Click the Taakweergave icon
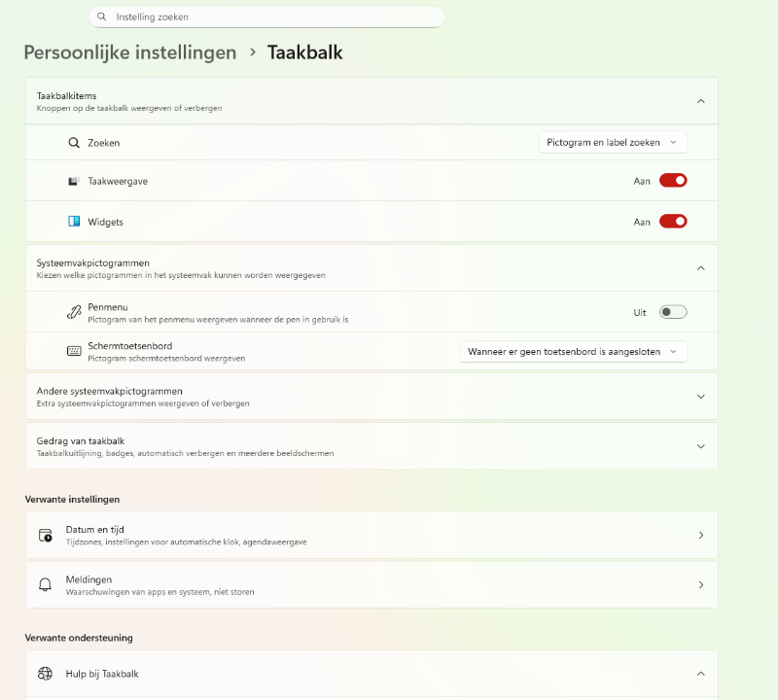778x700 pixels. pyautogui.click(x=74, y=181)
